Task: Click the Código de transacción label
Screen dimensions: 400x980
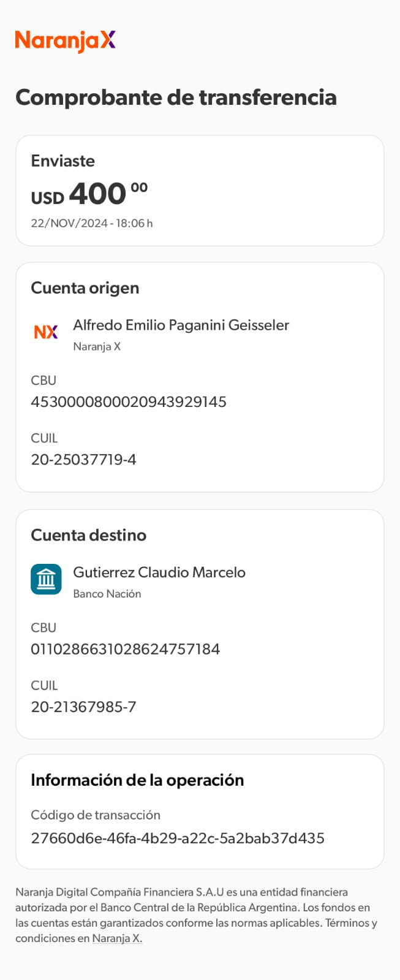Action: pyautogui.click(x=96, y=815)
